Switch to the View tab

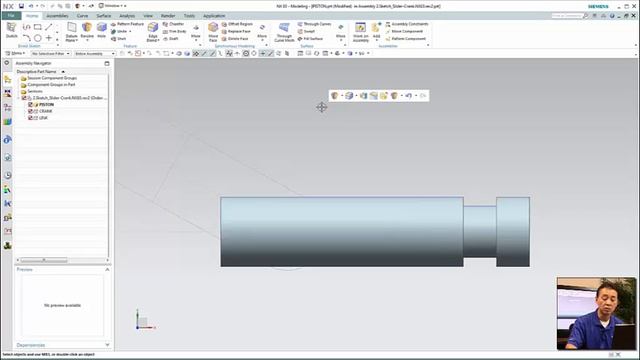pyautogui.click(x=148, y=16)
